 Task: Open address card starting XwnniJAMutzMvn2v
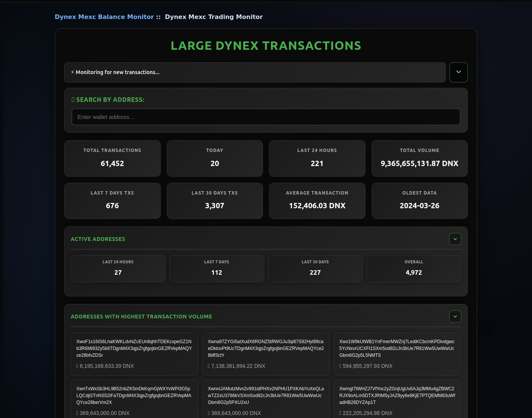(266, 399)
